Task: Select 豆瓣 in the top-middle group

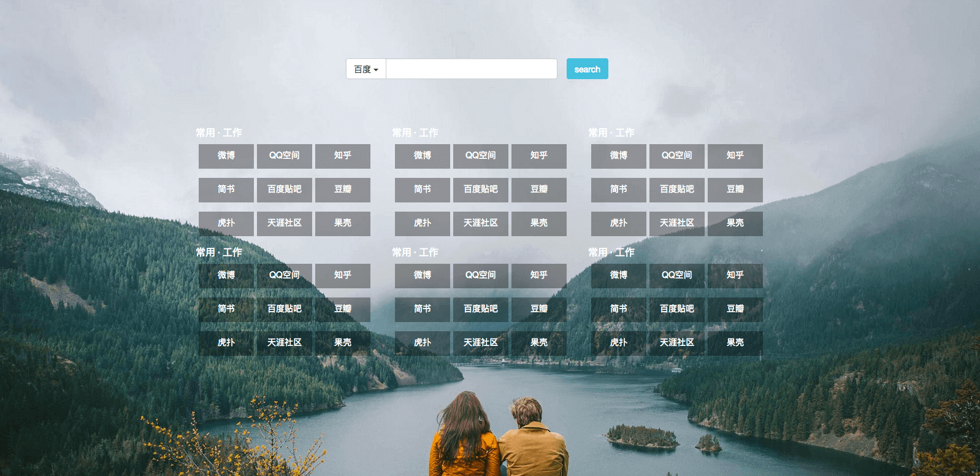Action: [539, 190]
